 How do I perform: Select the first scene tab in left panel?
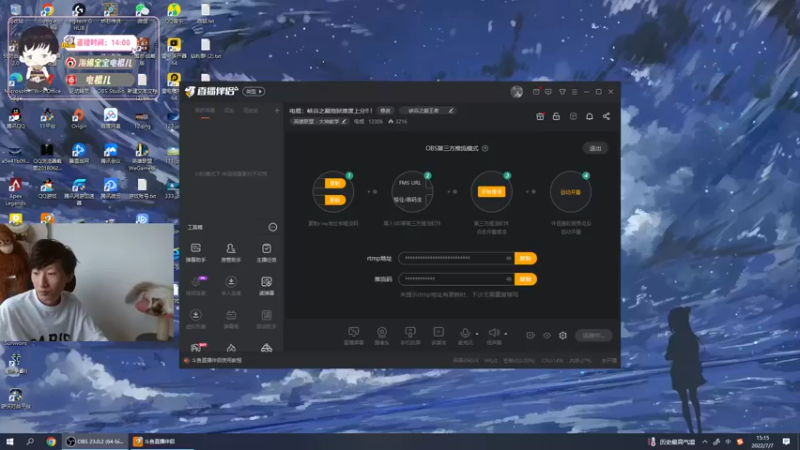pyautogui.click(x=205, y=110)
